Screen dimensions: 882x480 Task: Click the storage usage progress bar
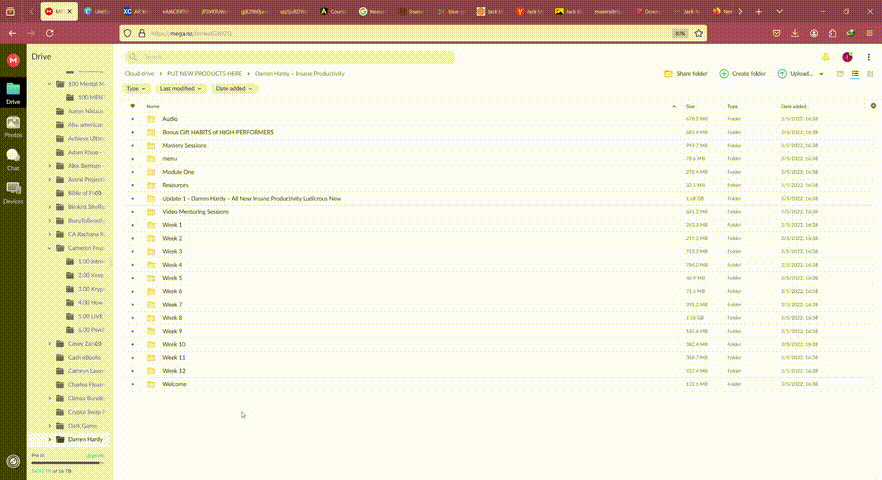(x=68, y=463)
